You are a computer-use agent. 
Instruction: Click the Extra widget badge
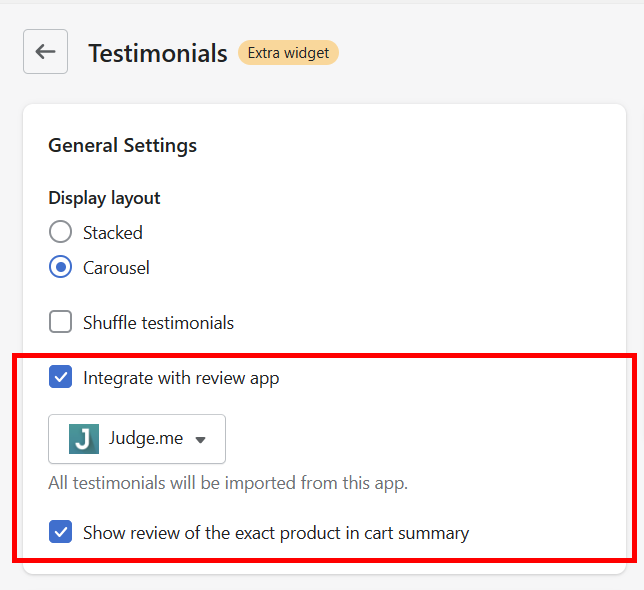point(288,53)
